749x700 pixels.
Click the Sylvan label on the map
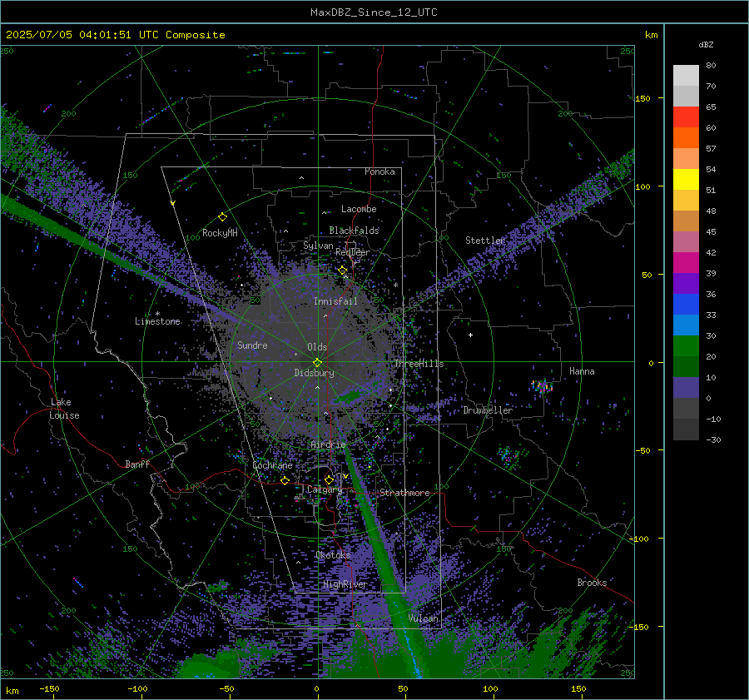click(x=318, y=246)
